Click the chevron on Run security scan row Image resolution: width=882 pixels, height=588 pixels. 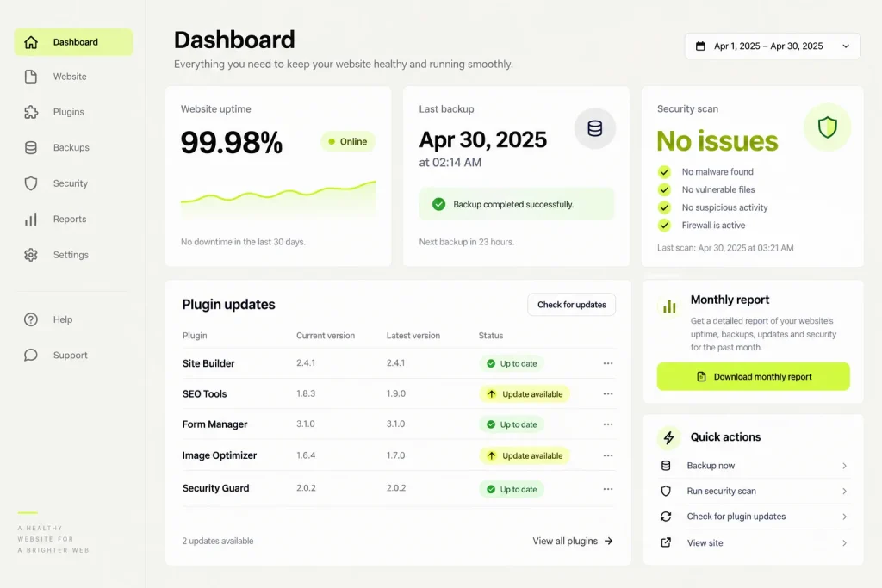point(844,491)
